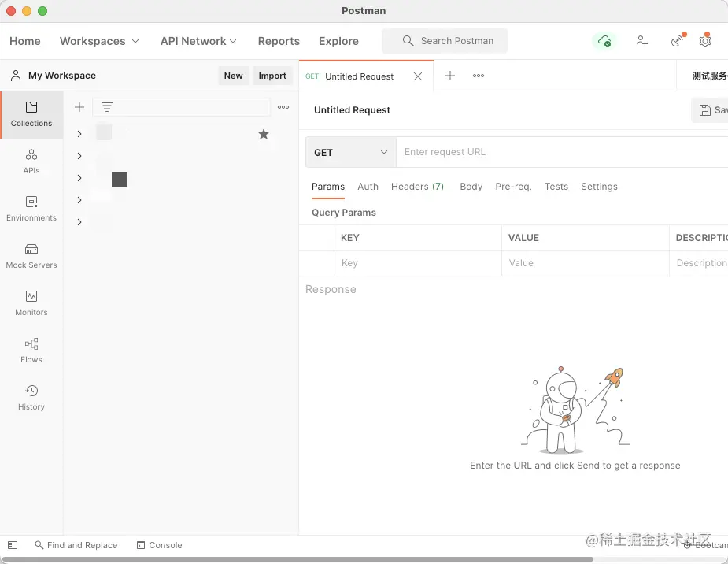The height and width of the screenshot is (564, 728).
Task: Open the Environments sidebar panel
Action: point(31,209)
